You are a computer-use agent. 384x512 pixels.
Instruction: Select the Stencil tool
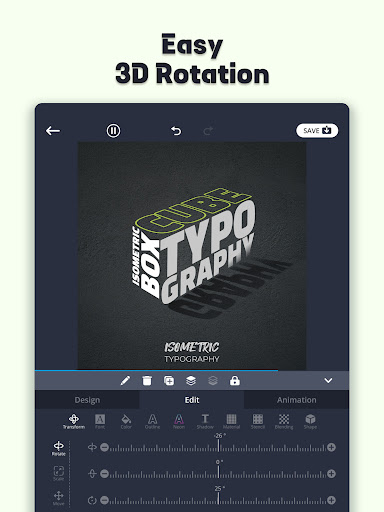tap(258, 421)
